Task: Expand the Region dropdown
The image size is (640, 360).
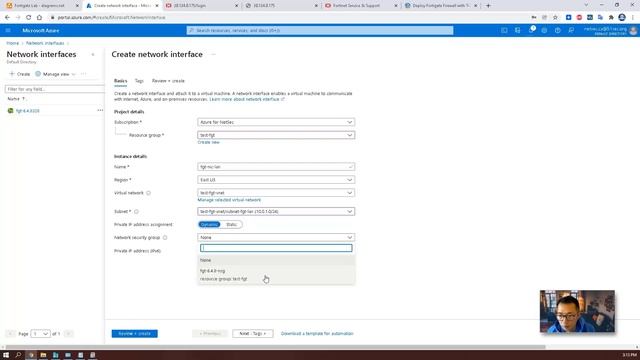Action: pyautogui.click(x=276, y=180)
